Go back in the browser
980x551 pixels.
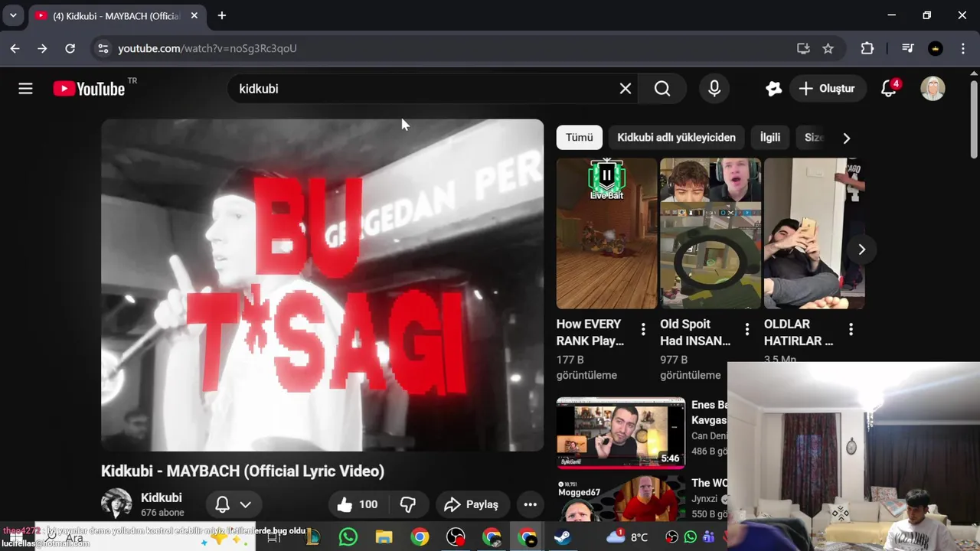[x=15, y=48]
